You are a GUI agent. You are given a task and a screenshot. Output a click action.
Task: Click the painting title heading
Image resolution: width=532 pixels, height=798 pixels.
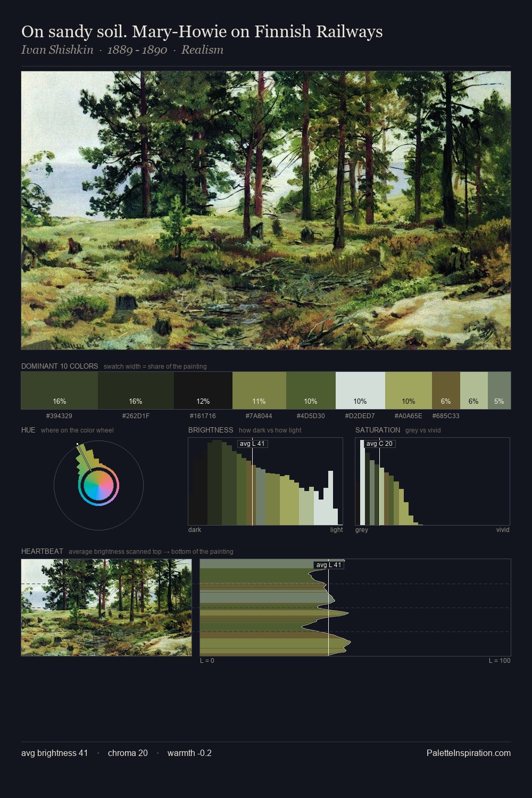202,31
